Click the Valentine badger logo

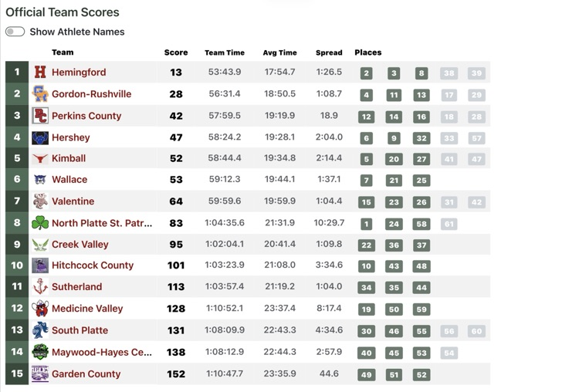40,201
